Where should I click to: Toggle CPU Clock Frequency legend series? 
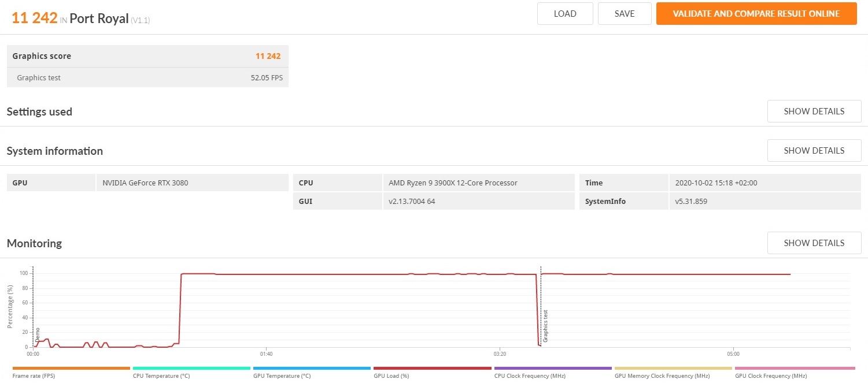click(x=553, y=373)
